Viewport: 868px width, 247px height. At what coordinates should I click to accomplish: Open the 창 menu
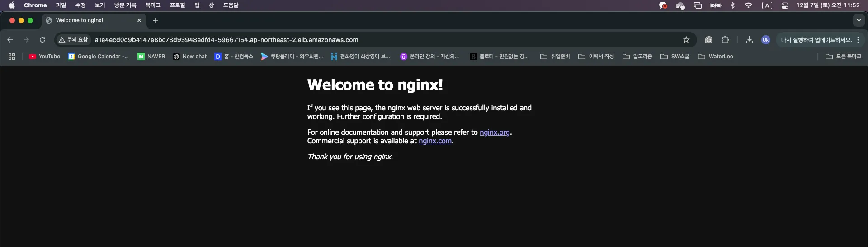[211, 5]
